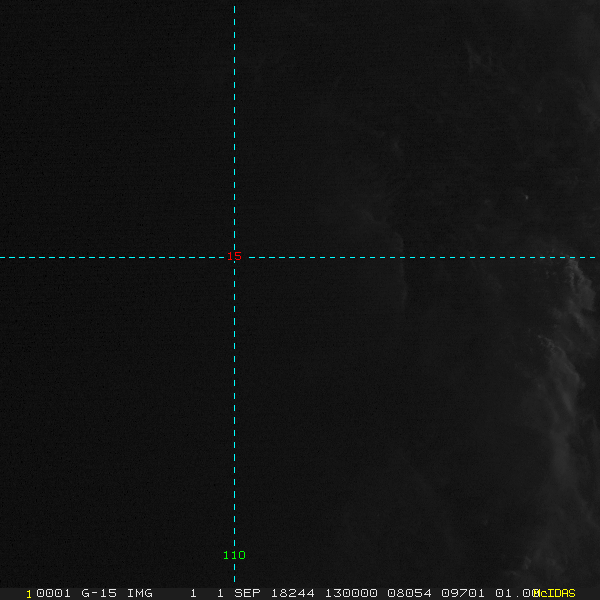The image size is (600, 600).
Task: Click the white dashed latitude line at right edge
Action: [590, 257]
